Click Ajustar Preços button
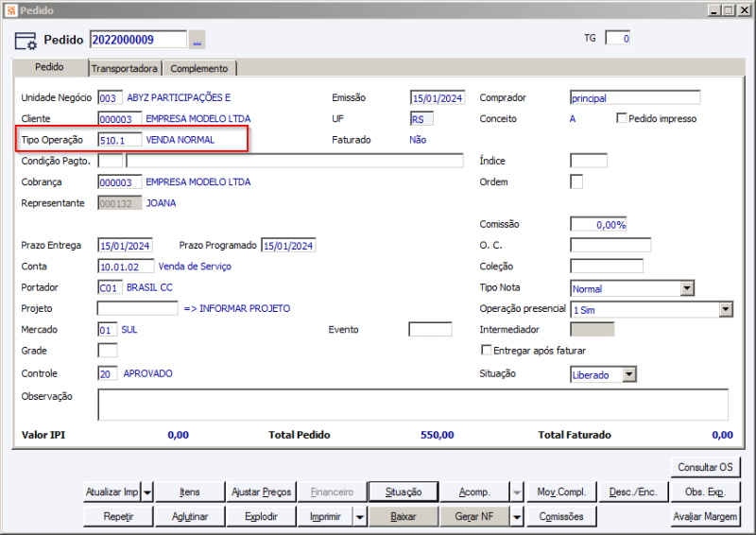The width and height of the screenshot is (756, 535). pyautogui.click(x=261, y=492)
